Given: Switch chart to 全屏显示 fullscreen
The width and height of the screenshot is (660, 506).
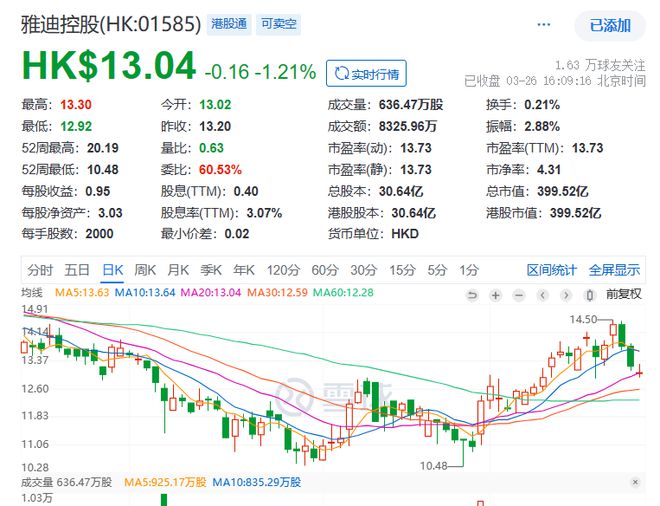Looking at the screenshot, I should coord(614,270).
